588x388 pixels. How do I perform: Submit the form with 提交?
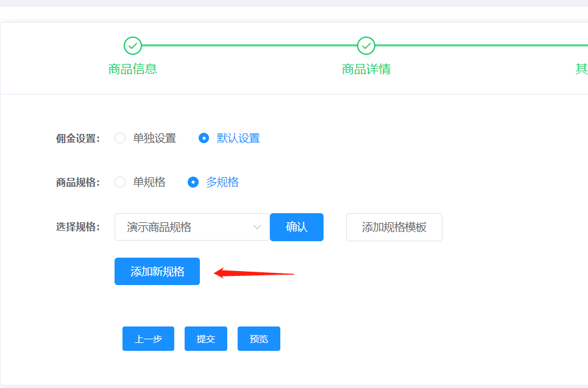click(x=206, y=339)
